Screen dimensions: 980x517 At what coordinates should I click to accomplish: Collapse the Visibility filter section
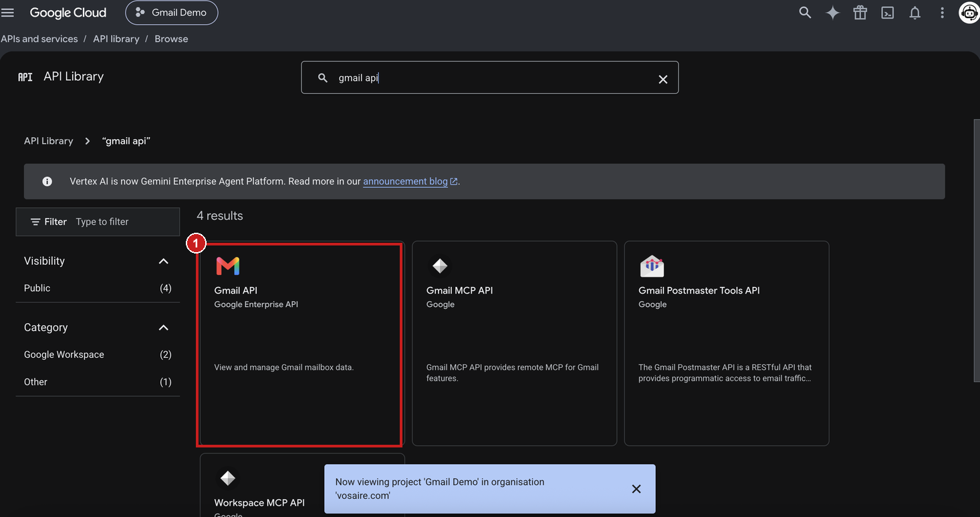pyautogui.click(x=164, y=262)
